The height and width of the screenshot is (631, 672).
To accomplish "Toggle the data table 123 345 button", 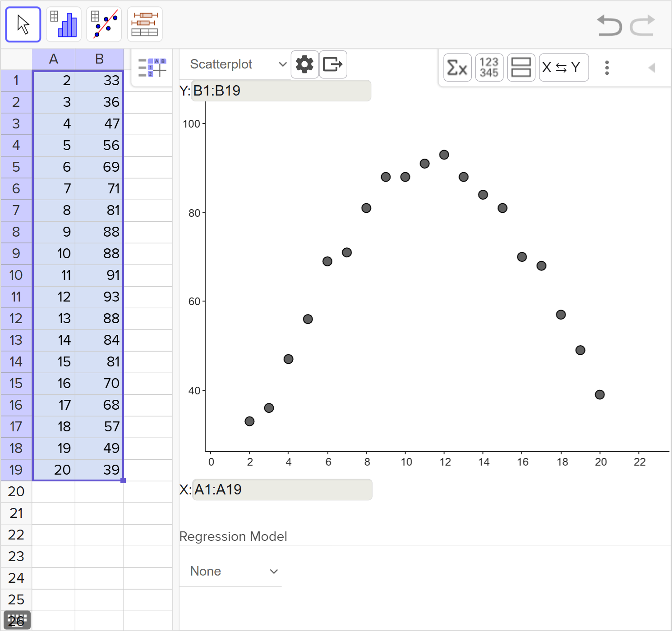I will (x=489, y=68).
